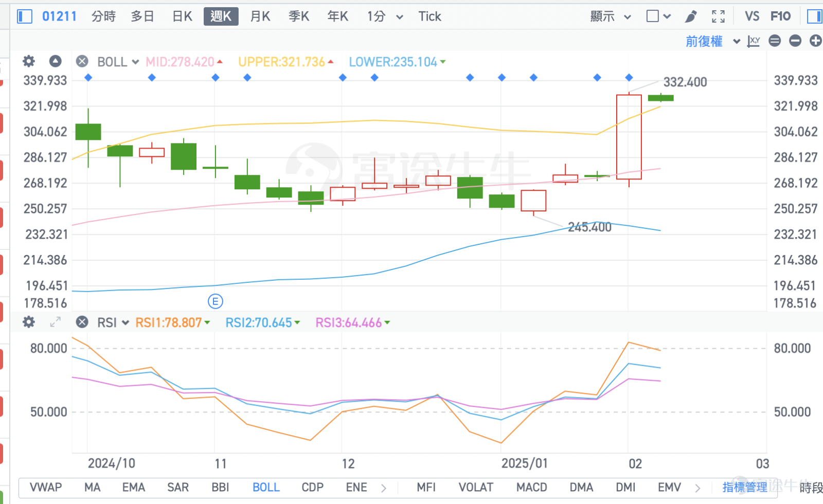
Task: Toggle the right sidebar panel icon
Action: click(815, 16)
